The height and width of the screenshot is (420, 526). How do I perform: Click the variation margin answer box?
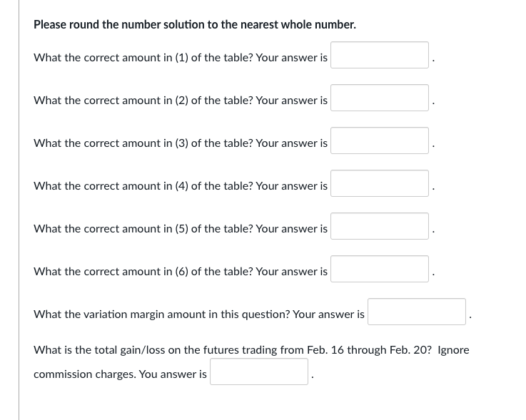(x=417, y=312)
